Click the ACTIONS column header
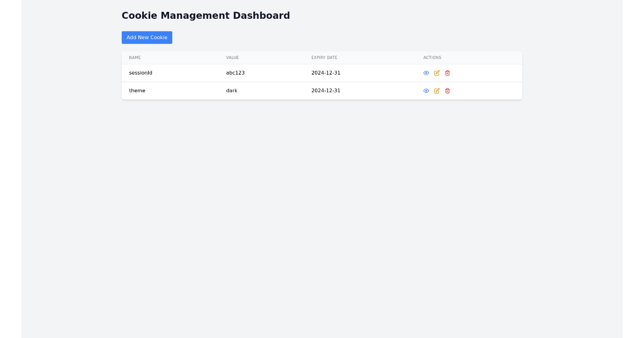This screenshot has width=644, height=338. pyautogui.click(x=432, y=57)
